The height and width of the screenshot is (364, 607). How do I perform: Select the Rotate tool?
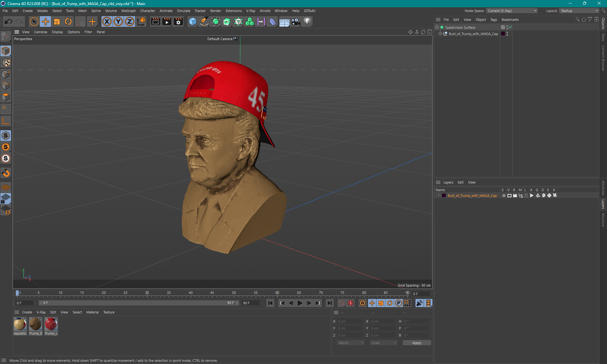point(68,21)
